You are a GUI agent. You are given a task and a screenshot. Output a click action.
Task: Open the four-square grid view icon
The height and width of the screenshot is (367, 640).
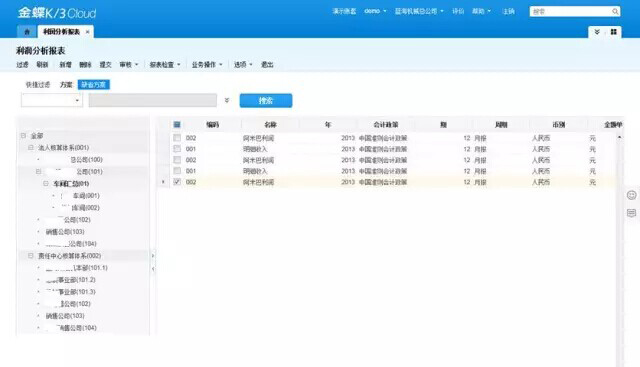point(613,32)
